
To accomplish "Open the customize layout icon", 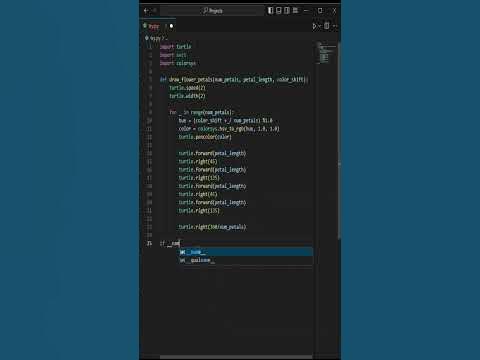I will pos(295,11).
